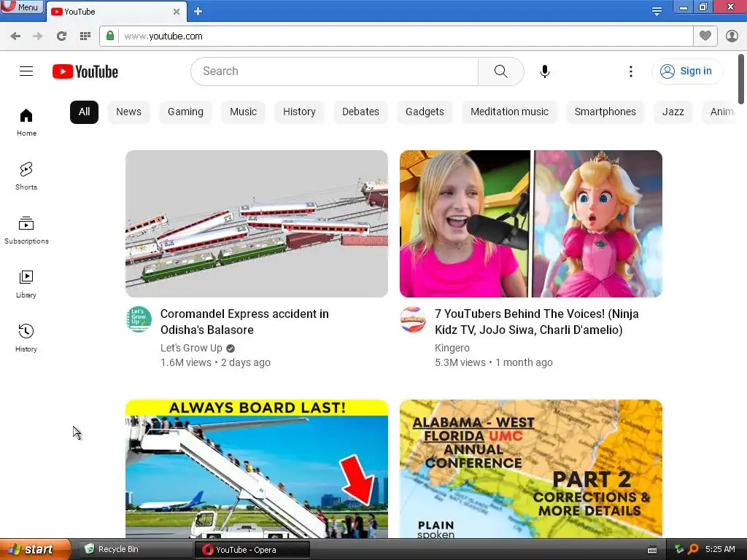
Task: Bookmark page with heart icon
Action: (705, 36)
